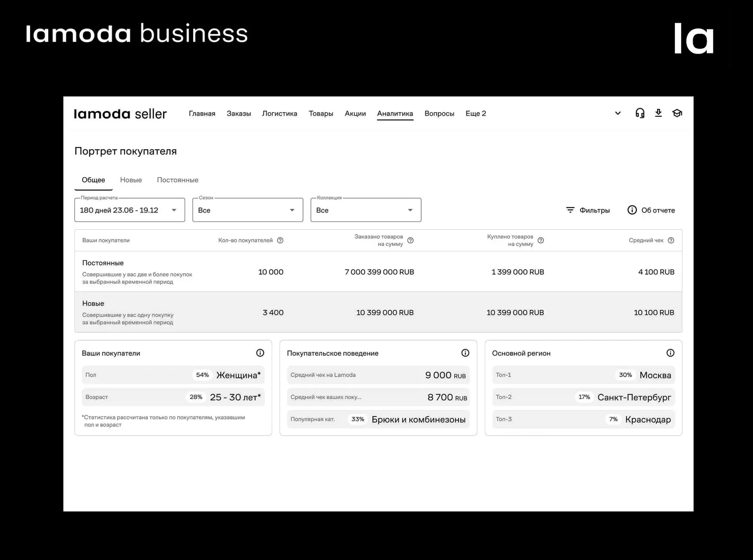Click the Москва Топ-1 region row
The height and width of the screenshot is (560, 753).
pos(583,375)
